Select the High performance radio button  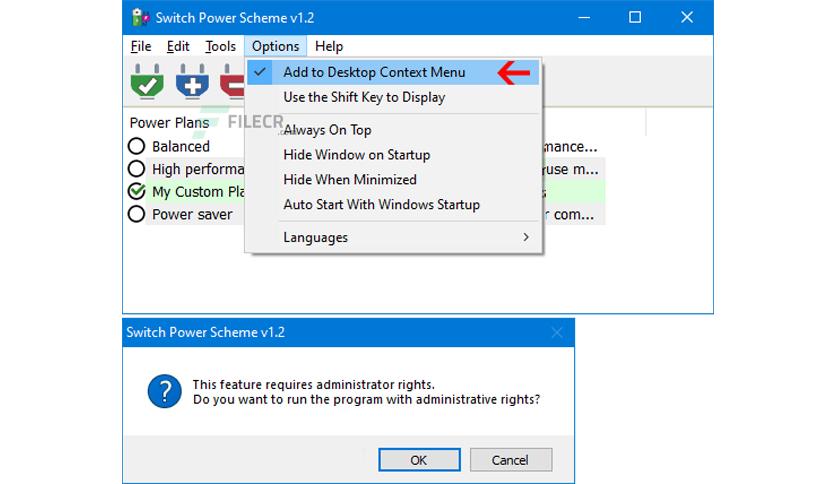(136, 169)
